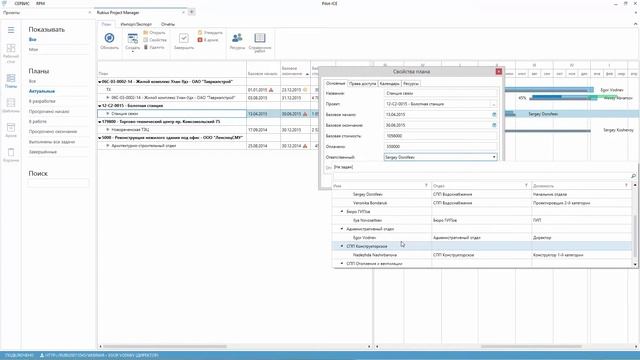Viewport: 640px width, 360px height.
Task: Open the Справочник работ icon
Action: tap(260, 38)
